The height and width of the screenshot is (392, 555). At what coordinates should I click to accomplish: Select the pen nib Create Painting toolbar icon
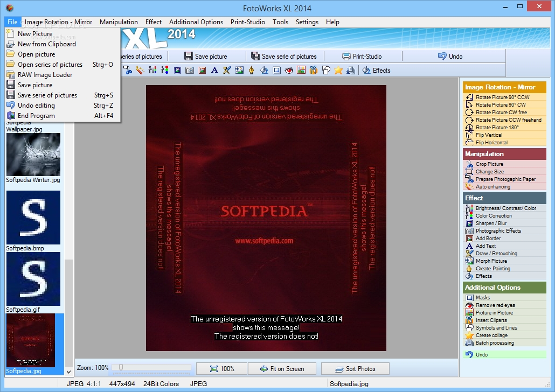tap(251, 70)
